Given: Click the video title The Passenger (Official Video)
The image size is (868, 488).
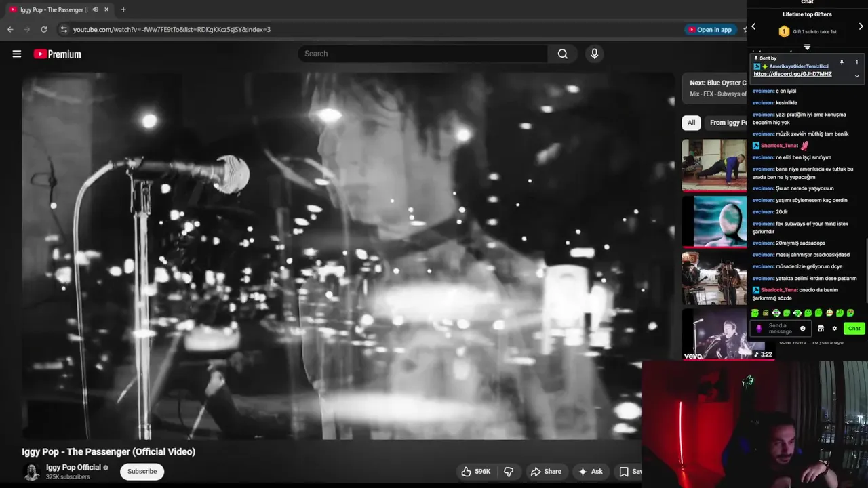Looking at the screenshot, I should point(108,451).
